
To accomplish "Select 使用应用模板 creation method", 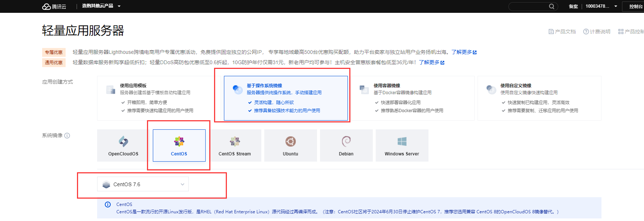I will point(159,98).
